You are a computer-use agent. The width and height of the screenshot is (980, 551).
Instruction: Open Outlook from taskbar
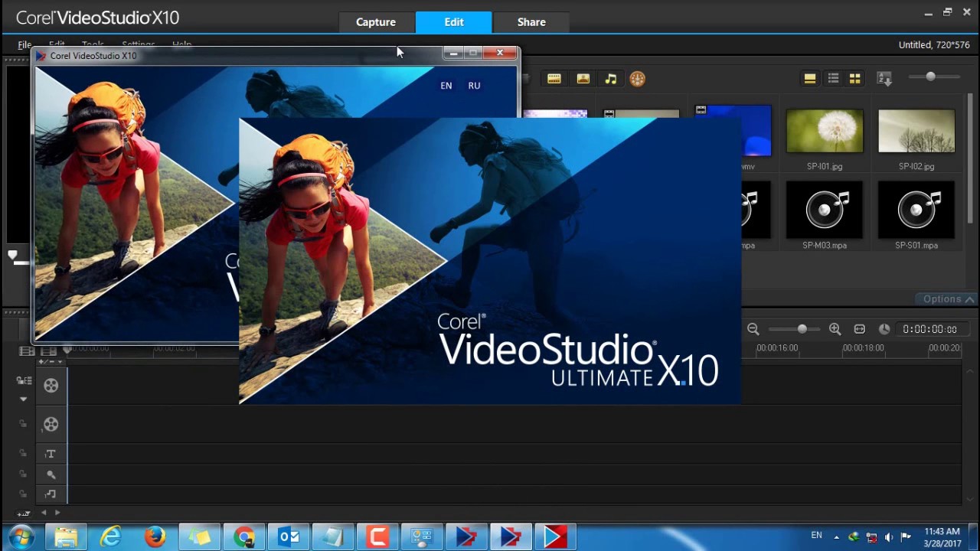pyautogui.click(x=289, y=537)
